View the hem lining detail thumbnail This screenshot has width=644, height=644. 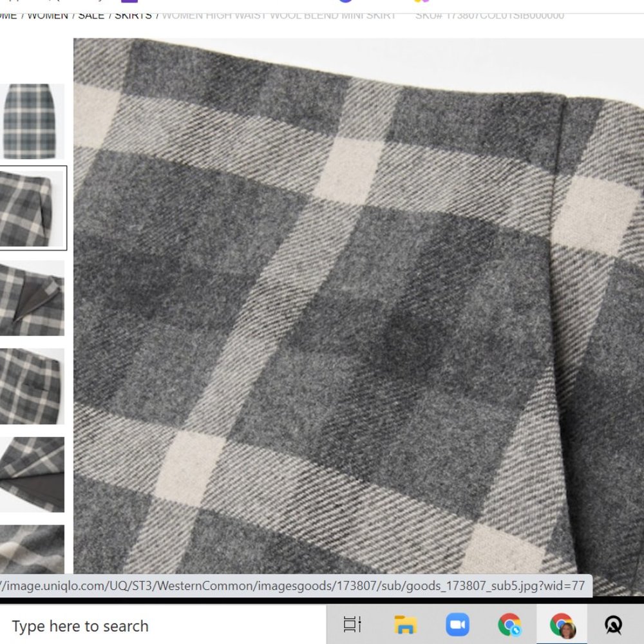click(x=31, y=473)
